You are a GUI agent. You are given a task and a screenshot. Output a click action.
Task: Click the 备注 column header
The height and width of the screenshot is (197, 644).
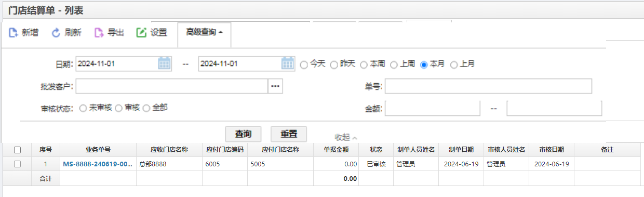coord(608,150)
